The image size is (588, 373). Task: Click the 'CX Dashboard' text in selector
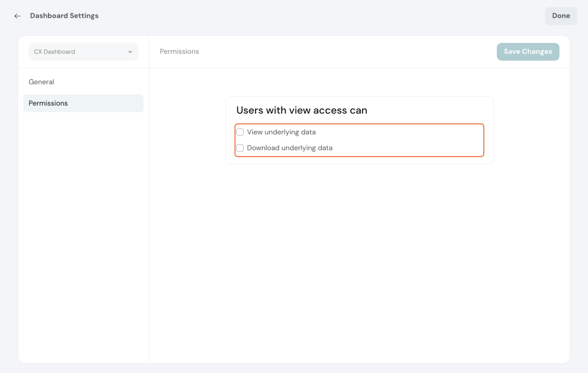pos(54,52)
